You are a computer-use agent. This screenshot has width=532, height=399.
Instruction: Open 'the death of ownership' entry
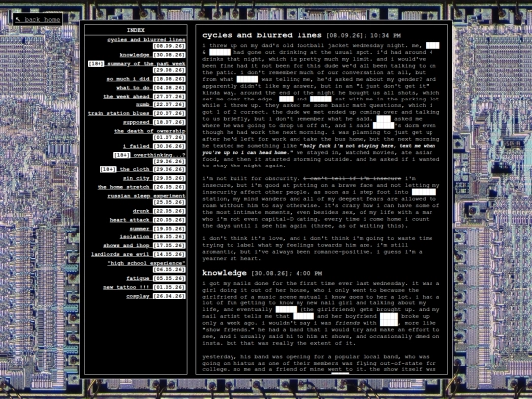coord(150,131)
